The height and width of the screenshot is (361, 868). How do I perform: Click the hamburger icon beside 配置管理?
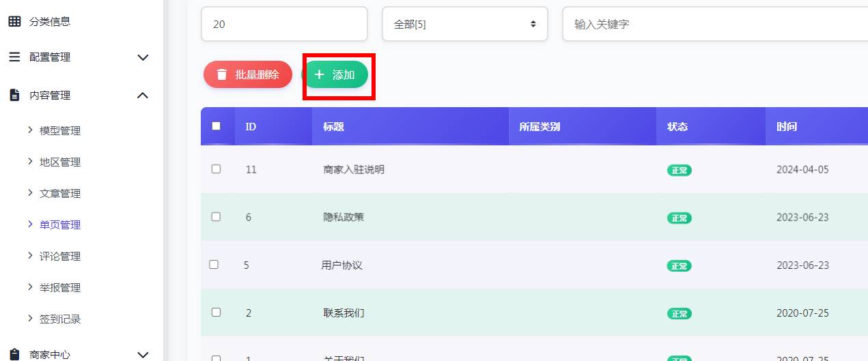[x=14, y=57]
